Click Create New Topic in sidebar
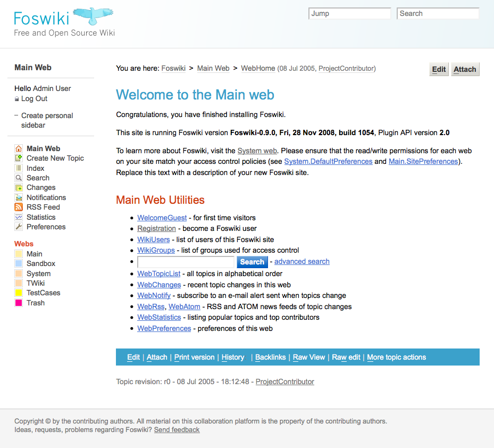Viewport: 494px width, 448px height. tap(55, 158)
